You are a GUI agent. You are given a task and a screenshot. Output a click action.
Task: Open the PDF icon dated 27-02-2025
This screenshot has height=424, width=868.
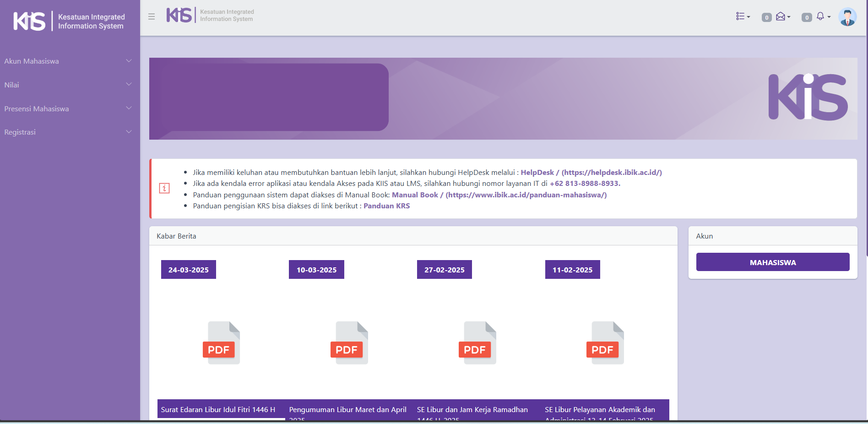click(477, 343)
